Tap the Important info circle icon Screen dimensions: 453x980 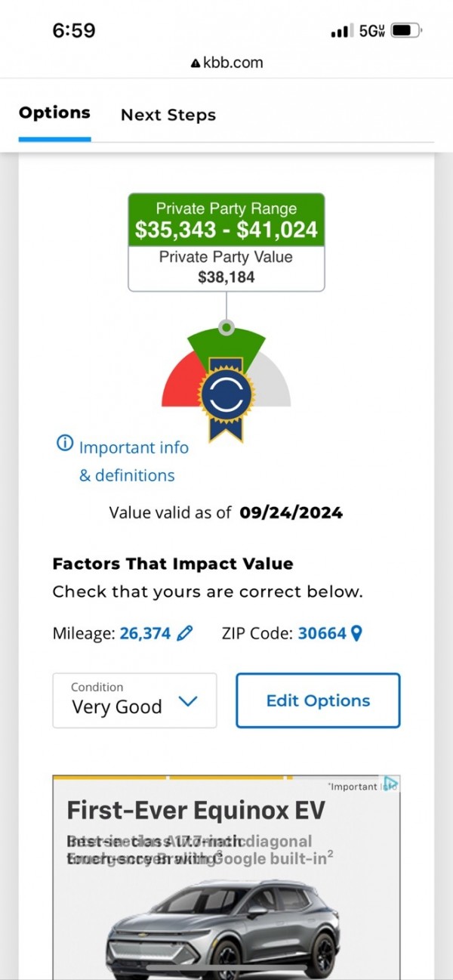point(66,443)
